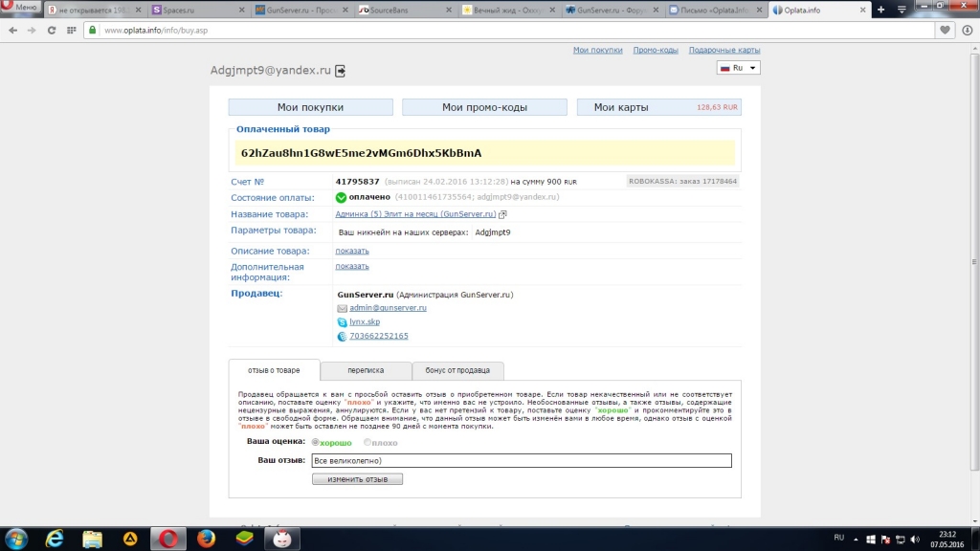Select the "хорошо" rating radio button
Screen dimensions: 980x551
click(316, 443)
